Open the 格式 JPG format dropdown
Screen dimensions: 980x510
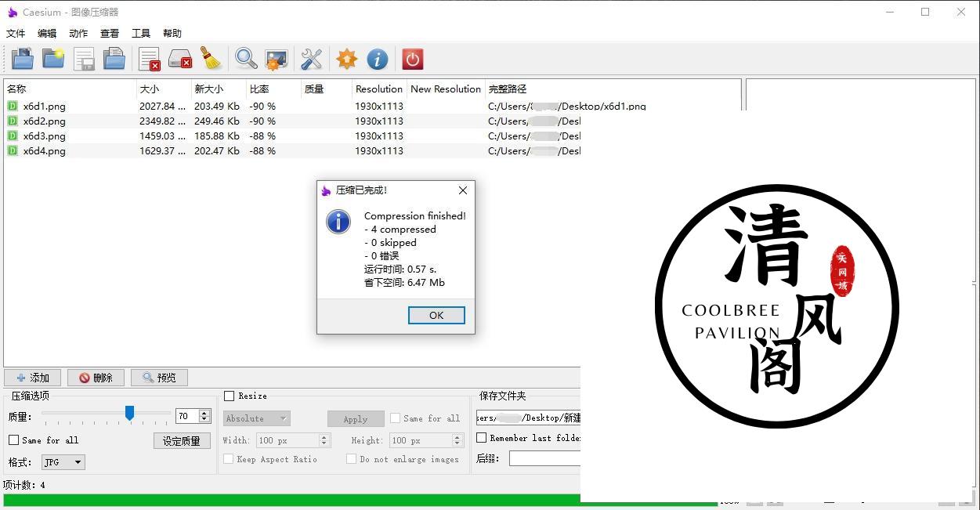pos(63,462)
